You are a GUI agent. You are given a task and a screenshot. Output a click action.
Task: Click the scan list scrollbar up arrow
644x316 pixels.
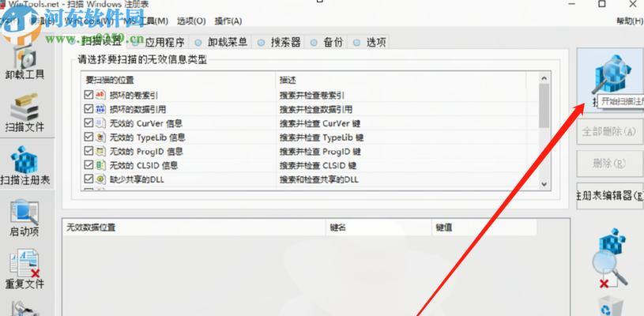(544, 78)
